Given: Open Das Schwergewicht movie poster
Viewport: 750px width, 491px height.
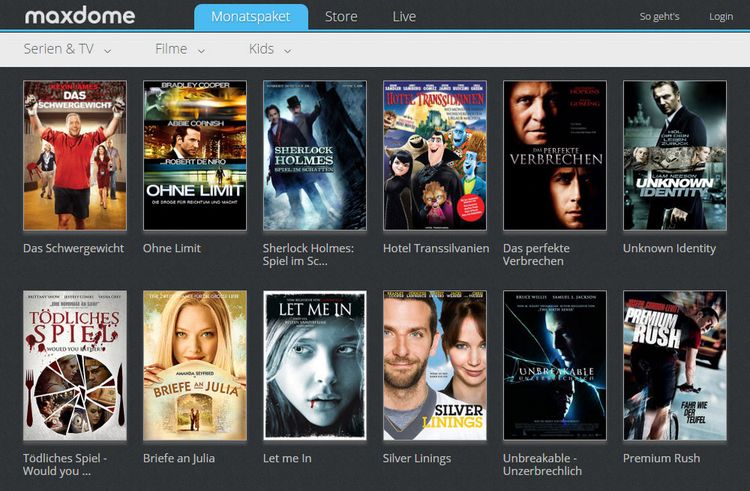Looking at the screenshot, I should point(75,155).
